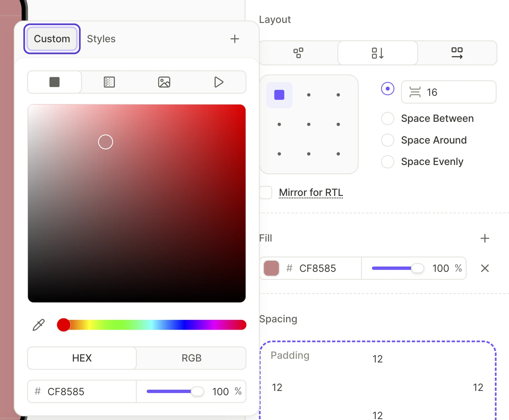509x420 pixels.
Task: Select the top-left alignment square
Action: tap(279, 95)
